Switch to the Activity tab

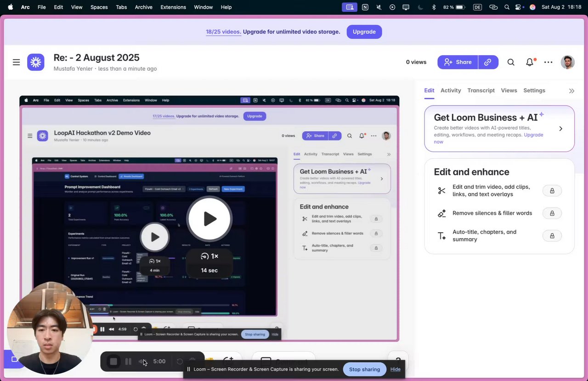[x=451, y=90]
